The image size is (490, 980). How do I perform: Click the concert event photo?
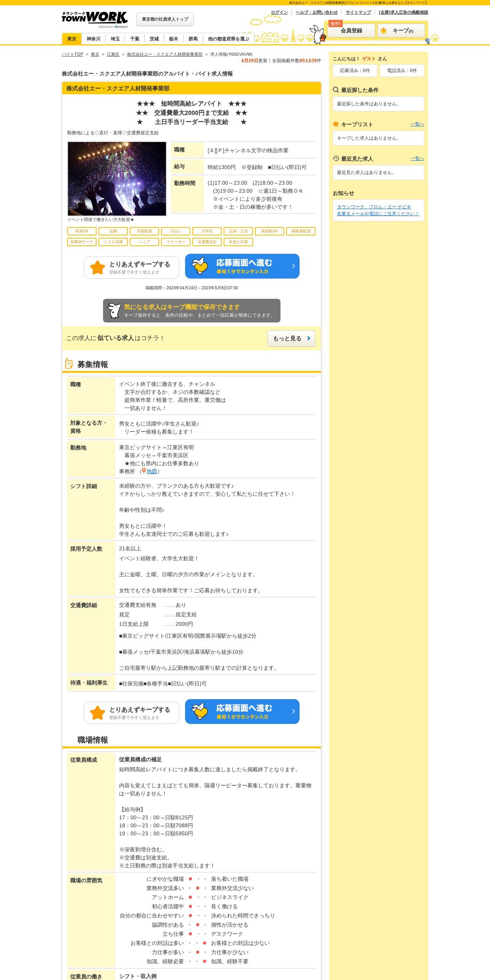(117, 179)
